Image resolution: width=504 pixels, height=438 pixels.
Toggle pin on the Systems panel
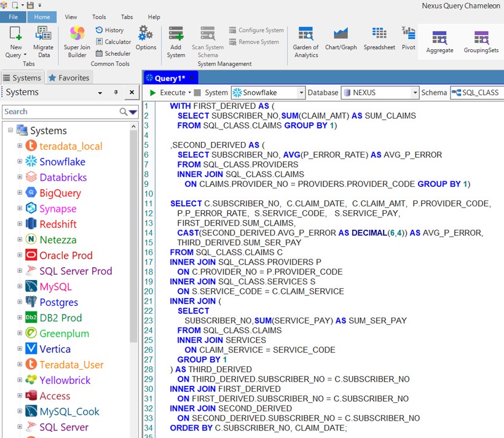tap(116, 93)
